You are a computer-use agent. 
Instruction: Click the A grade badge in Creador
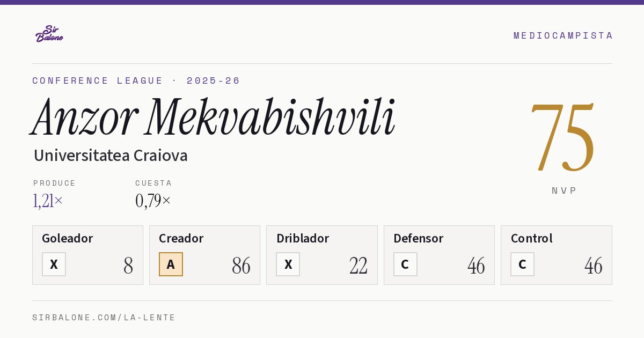click(171, 264)
